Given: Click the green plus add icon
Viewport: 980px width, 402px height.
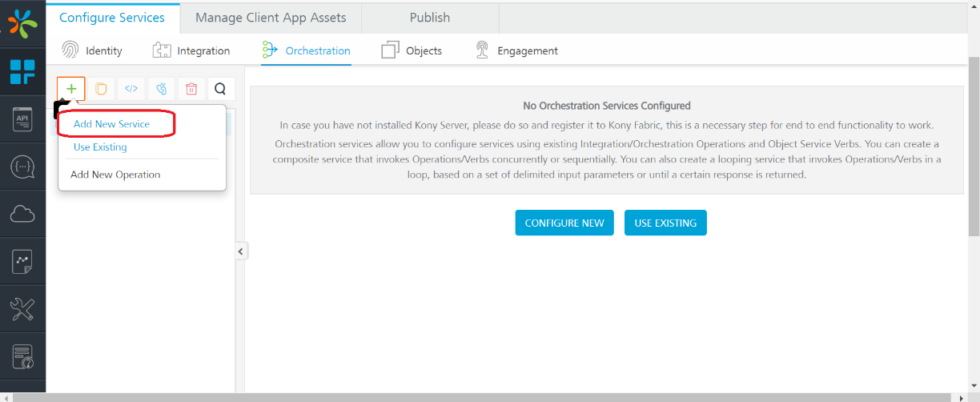Looking at the screenshot, I should tap(71, 89).
